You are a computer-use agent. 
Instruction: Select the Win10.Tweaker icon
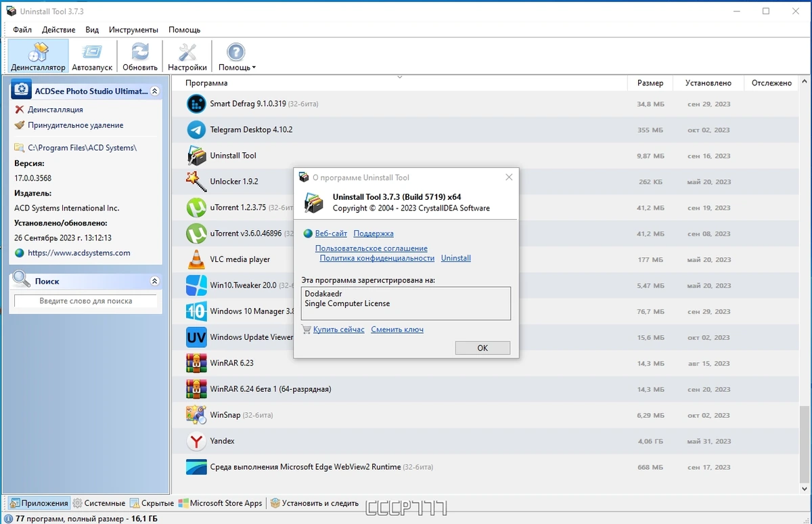[x=196, y=285]
